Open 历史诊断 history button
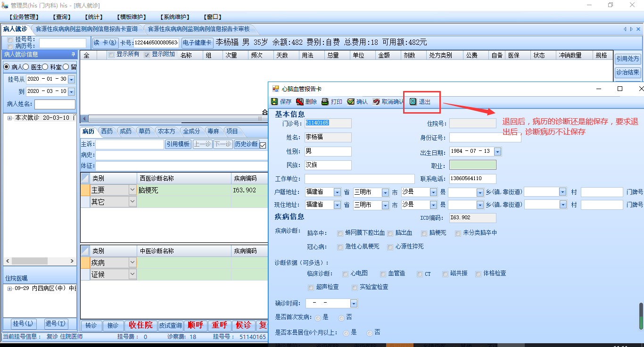The image size is (644, 347). click(x=246, y=144)
